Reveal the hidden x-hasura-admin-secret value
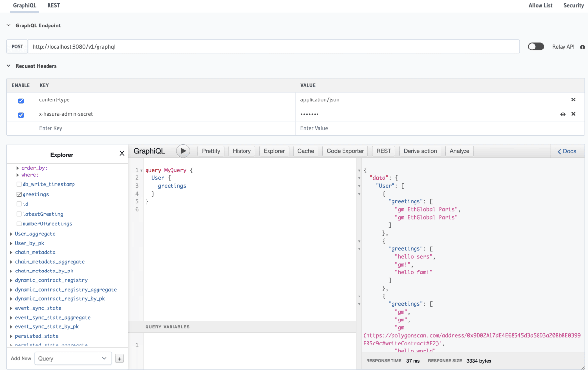 point(563,114)
